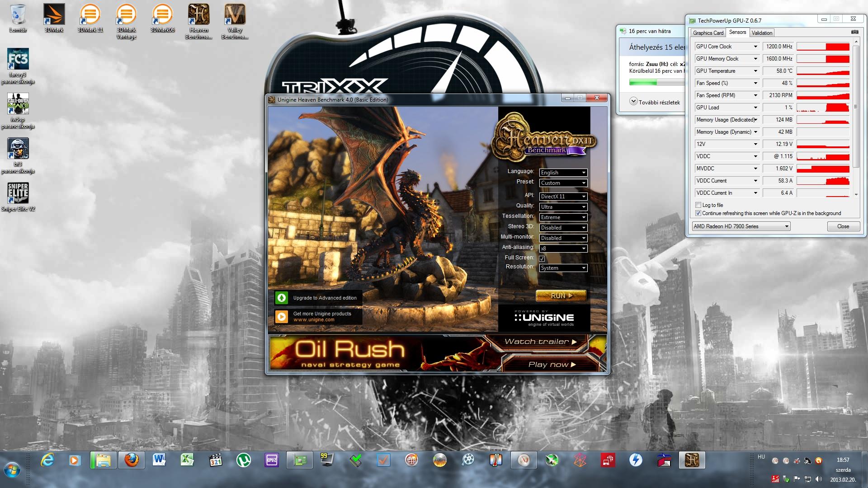Open the Sniper Elite V2 shortcut
This screenshot has width=868, height=488.
(x=18, y=197)
